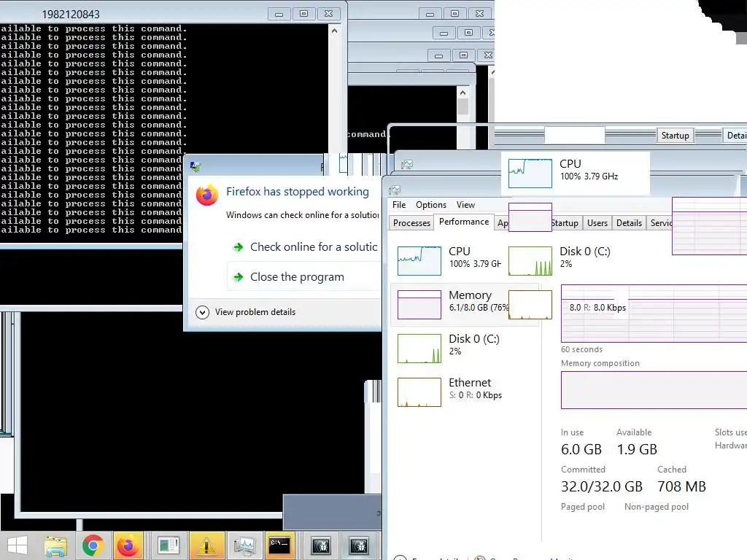Click the Firefox logo in the crash dialog
Screen dimensions: 747x560
coord(206,195)
